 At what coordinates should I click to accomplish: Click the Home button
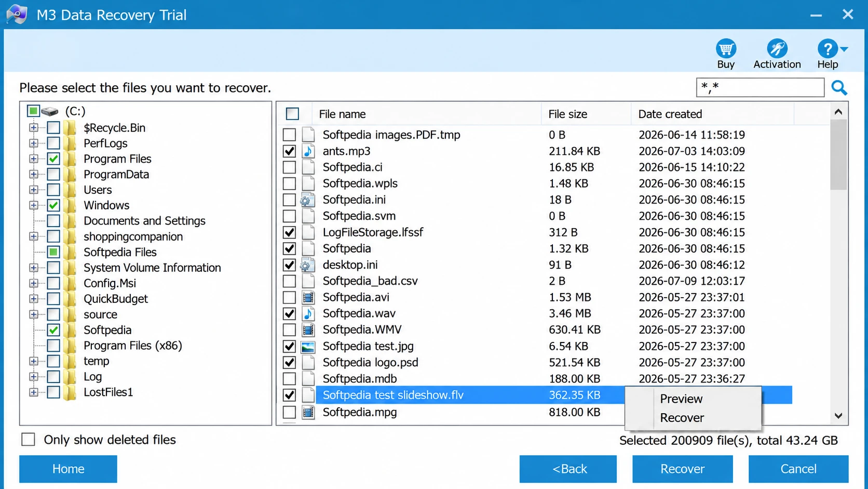pos(68,469)
